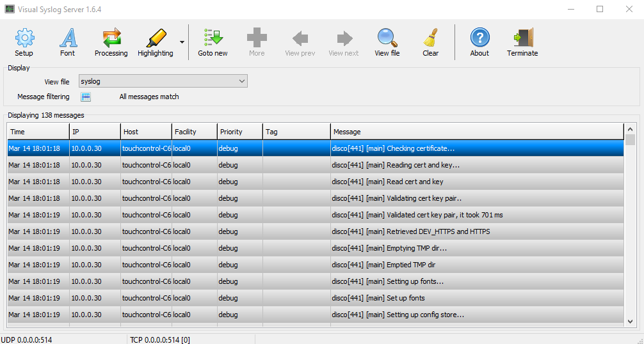Select the 'Reading cert and key…' row

[316, 165]
